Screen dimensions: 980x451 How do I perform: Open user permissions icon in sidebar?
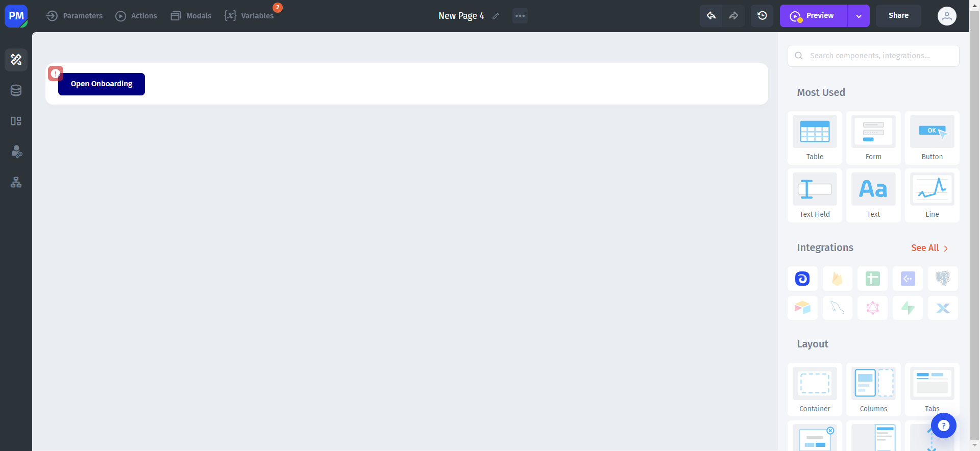tap(16, 152)
